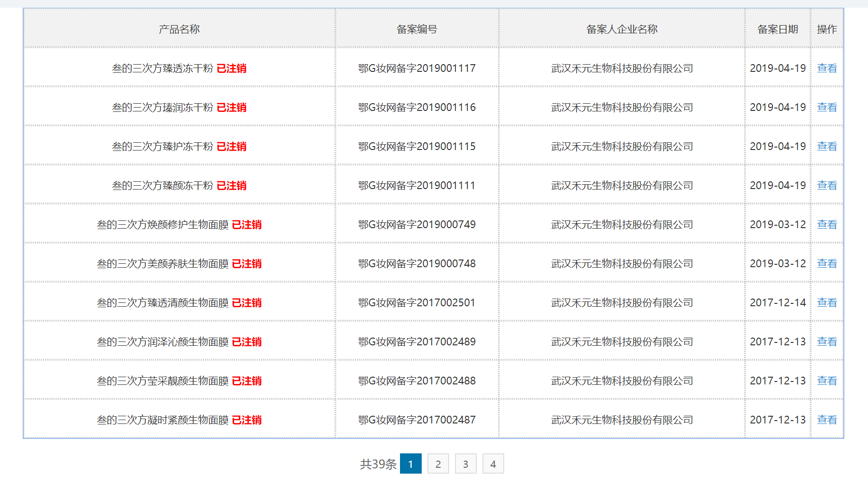Viewport: 868px width, 477px height.
Task: Click the 备案人企业名称 column header
Action: (x=622, y=29)
